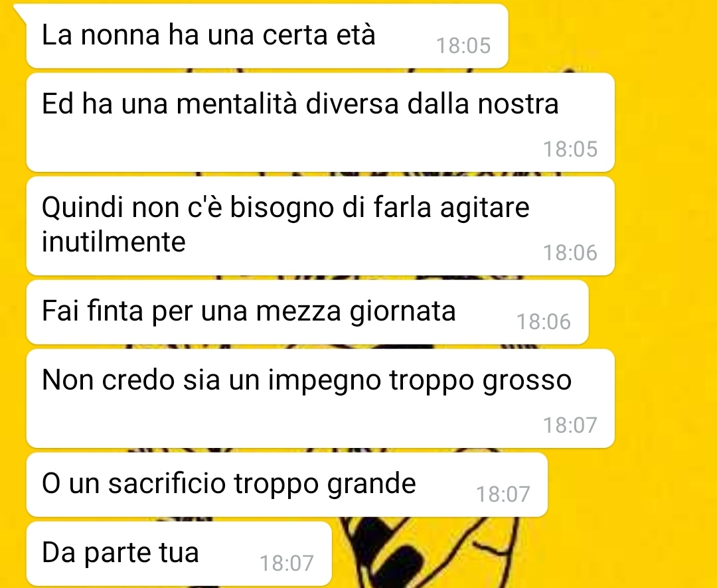Tap the "O un sacrificio troppo grande" bubble
Image resolution: width=717 pixels, height=588 pixels.
(x=287, y=484)
